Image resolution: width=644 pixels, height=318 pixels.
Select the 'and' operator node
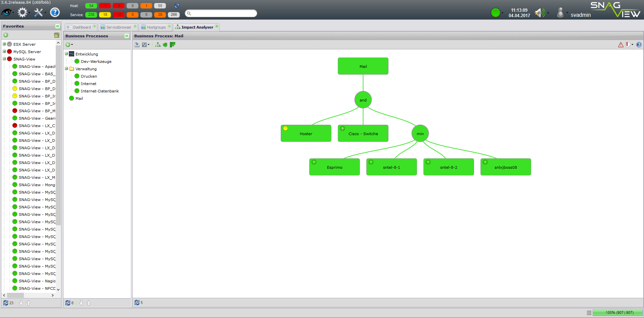click(x=363, y=100)
